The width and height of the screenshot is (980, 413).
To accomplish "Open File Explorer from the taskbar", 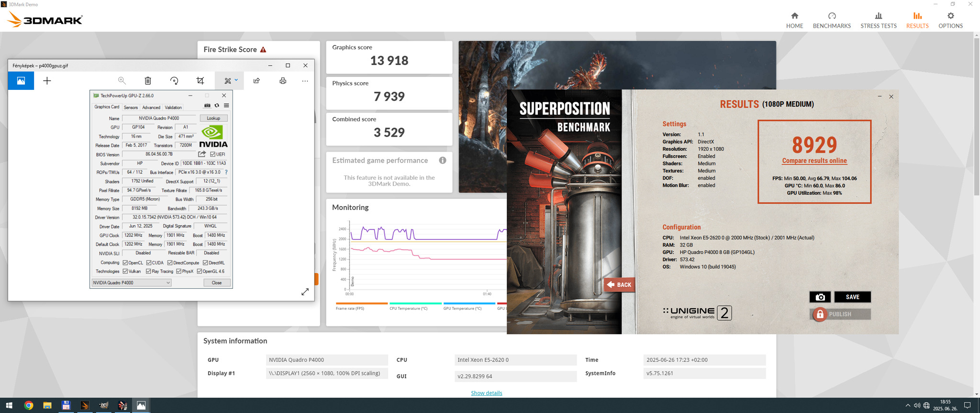I will click(x=47, y=405).
